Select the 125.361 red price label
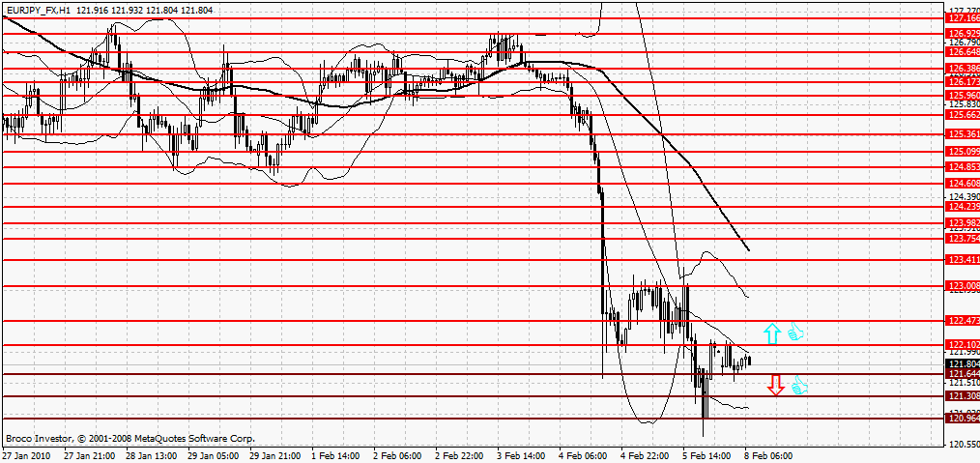The height and width of the screenshot is (463, 980). click(x=964, y=134)
